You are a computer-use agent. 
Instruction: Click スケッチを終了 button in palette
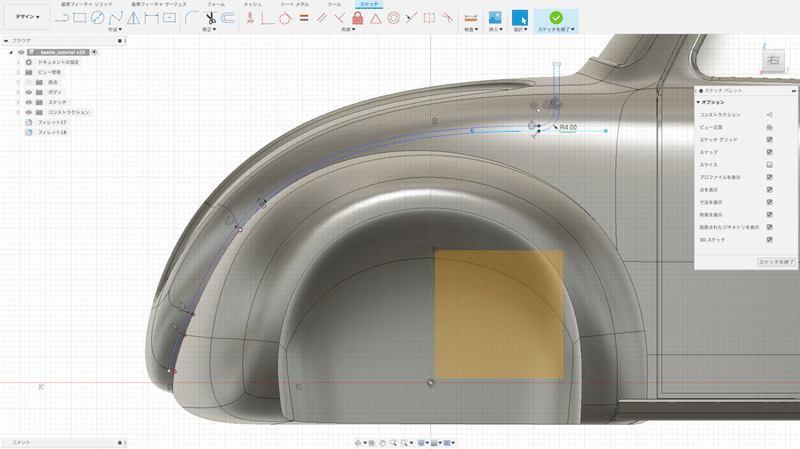click(x=776, y=261)
